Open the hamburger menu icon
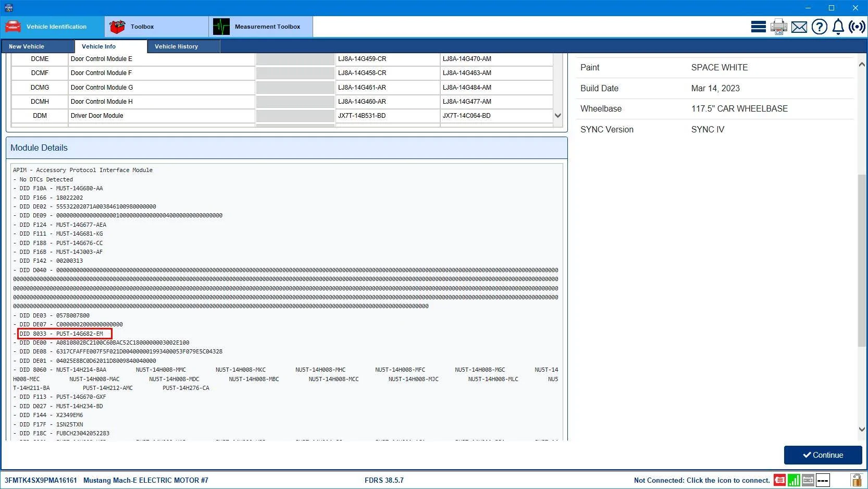Screen dimensions: 868x489 tap(758, 27)
